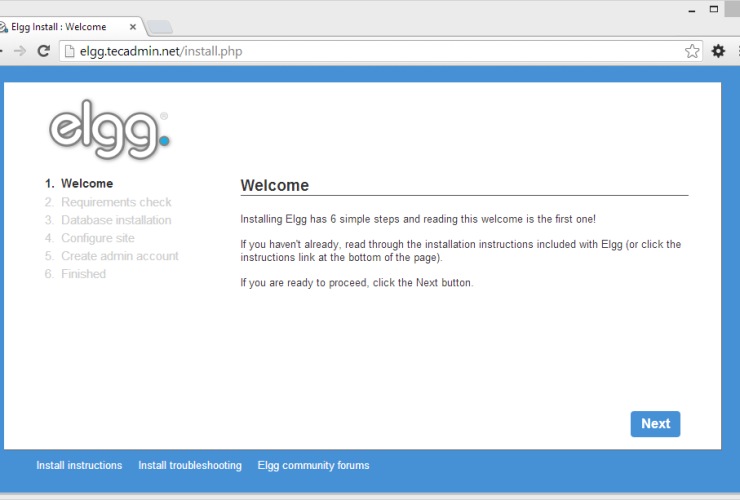Bookmark this page with the star icon

pyautogui.click(x=692, y=51)
